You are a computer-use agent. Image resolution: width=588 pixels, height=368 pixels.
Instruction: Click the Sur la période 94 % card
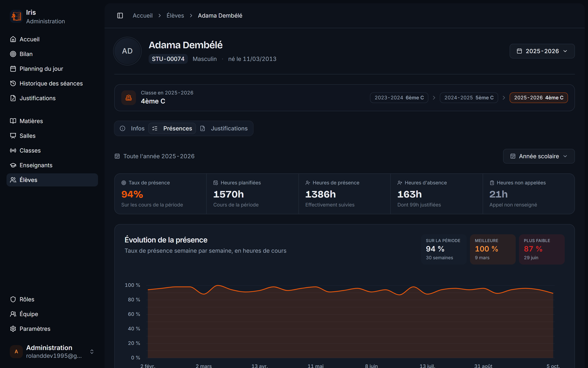(x=444, y=249)
